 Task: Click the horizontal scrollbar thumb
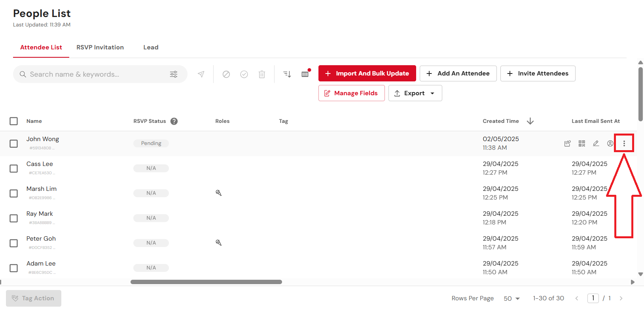click(206, 282)
